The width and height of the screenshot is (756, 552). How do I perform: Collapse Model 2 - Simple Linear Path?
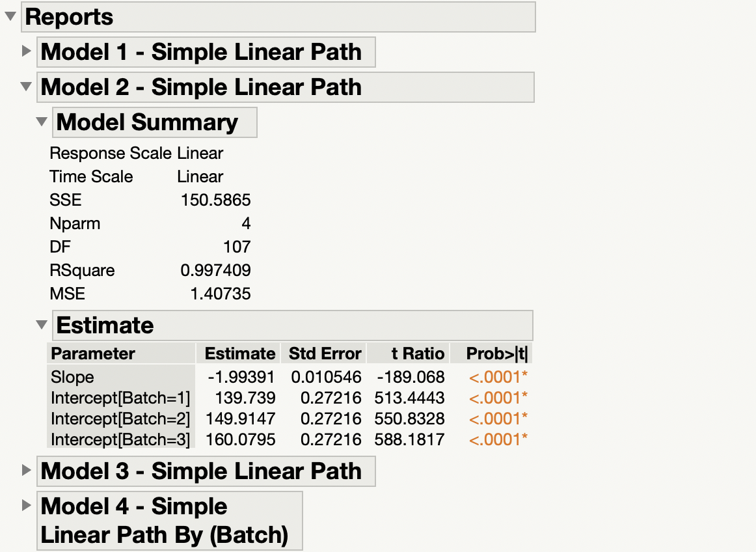point(26,87)
